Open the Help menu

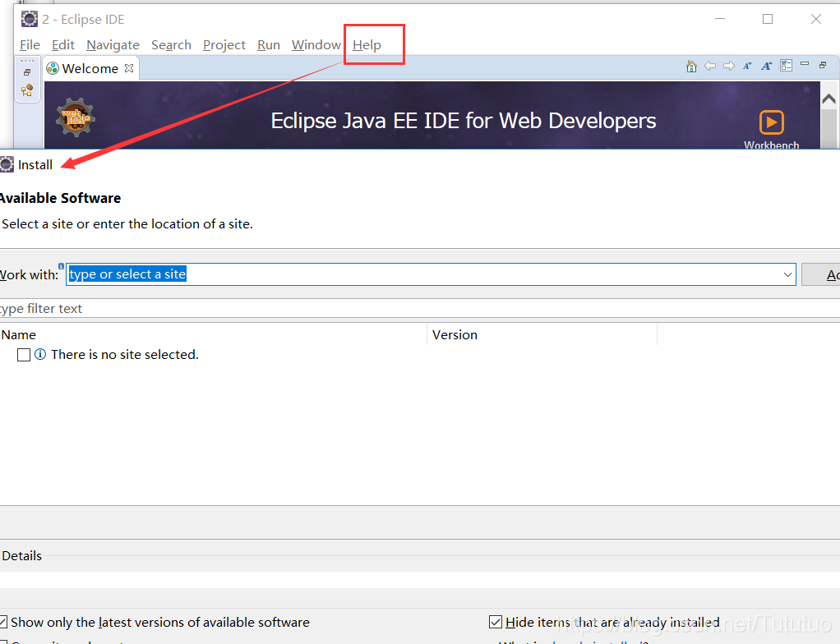367,45
